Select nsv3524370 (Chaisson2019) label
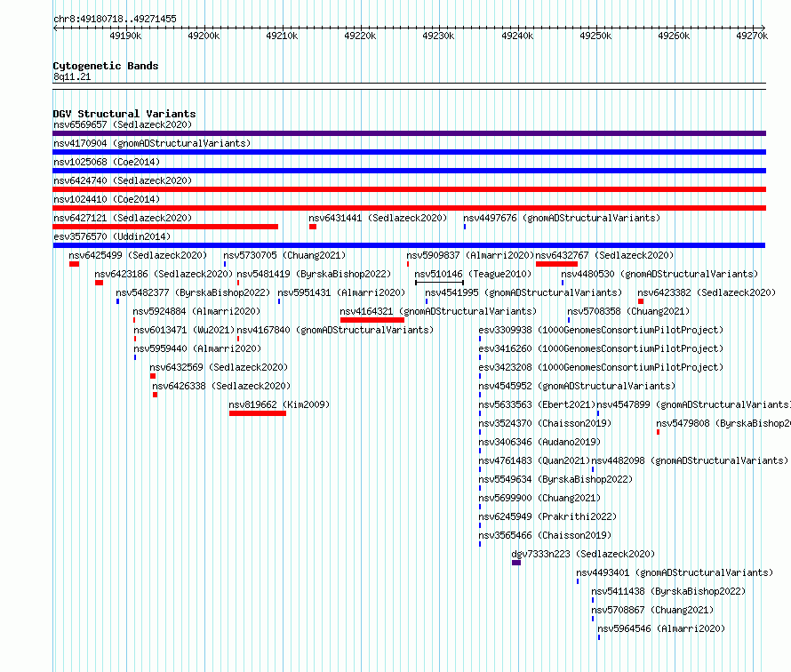 point(545,423)
